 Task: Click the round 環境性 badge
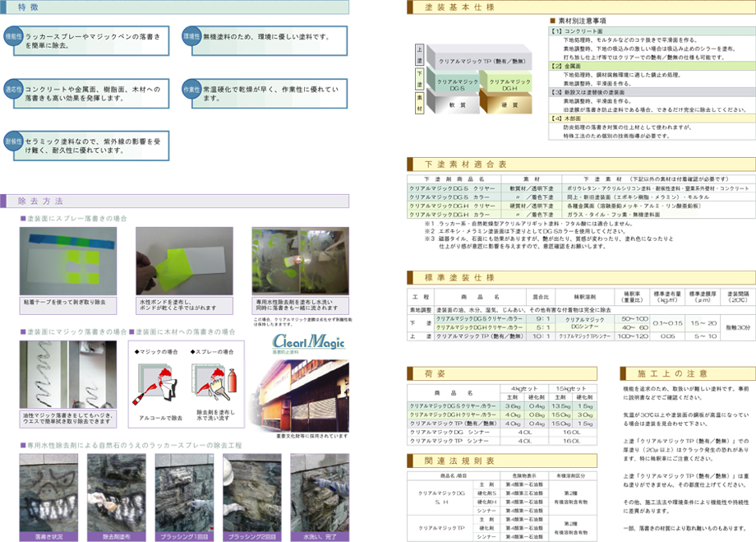click(191, 36)
